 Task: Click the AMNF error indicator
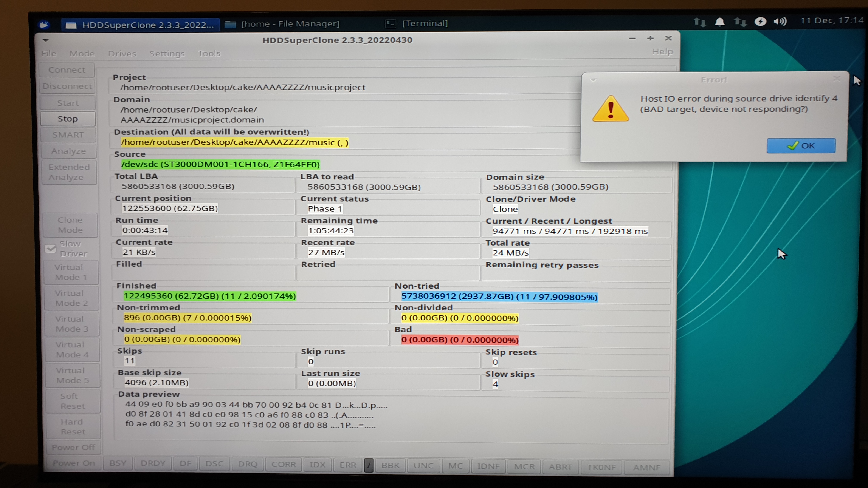[x=647, y=468]
